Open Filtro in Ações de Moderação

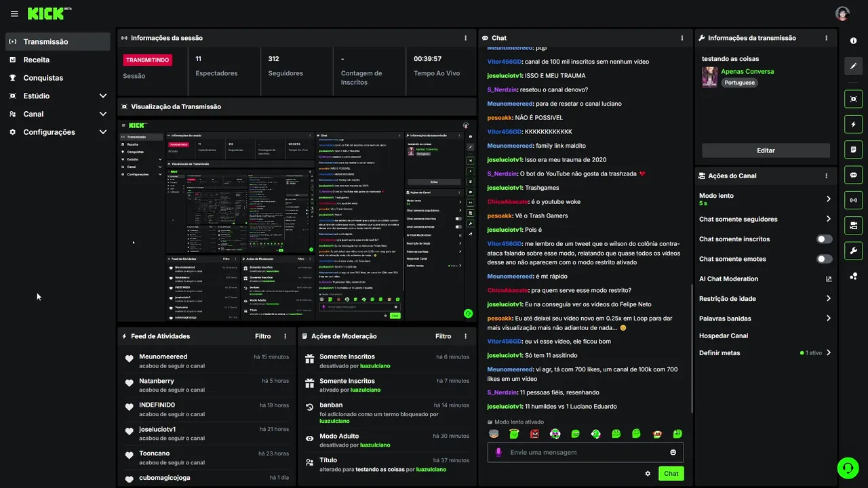(443, 336)
